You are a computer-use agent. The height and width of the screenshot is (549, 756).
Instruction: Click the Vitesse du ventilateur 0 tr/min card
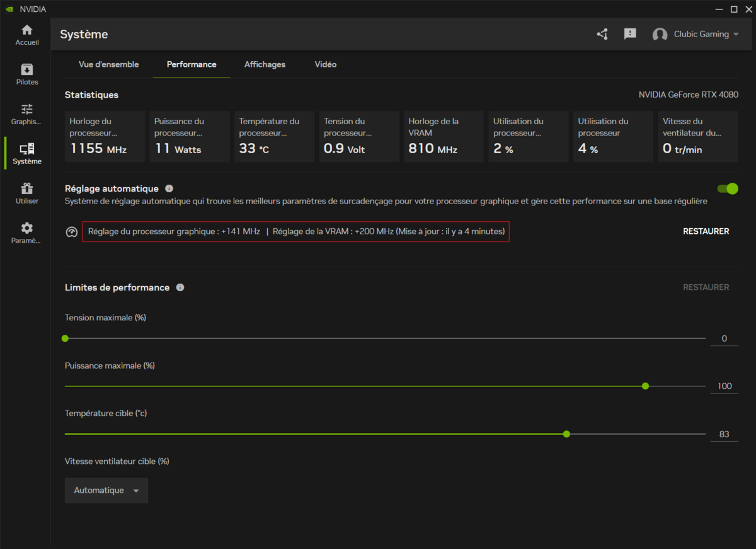point(698,137)
